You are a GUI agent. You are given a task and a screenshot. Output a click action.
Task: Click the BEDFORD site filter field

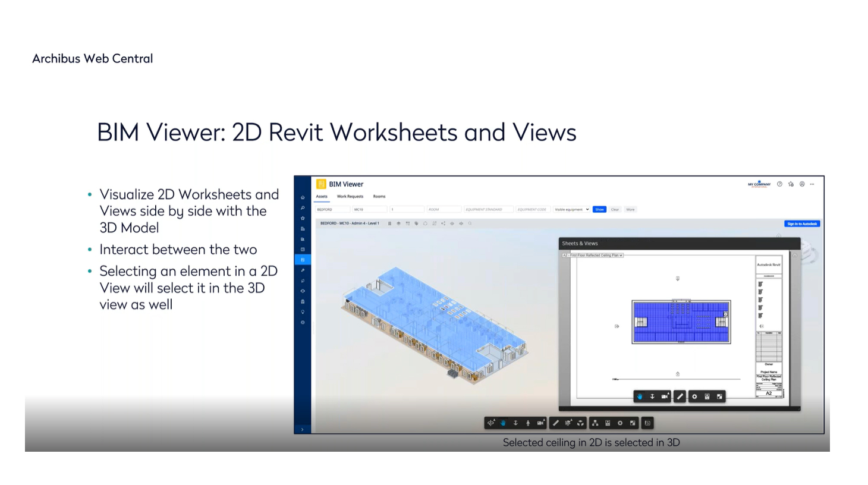coord(333,209)
